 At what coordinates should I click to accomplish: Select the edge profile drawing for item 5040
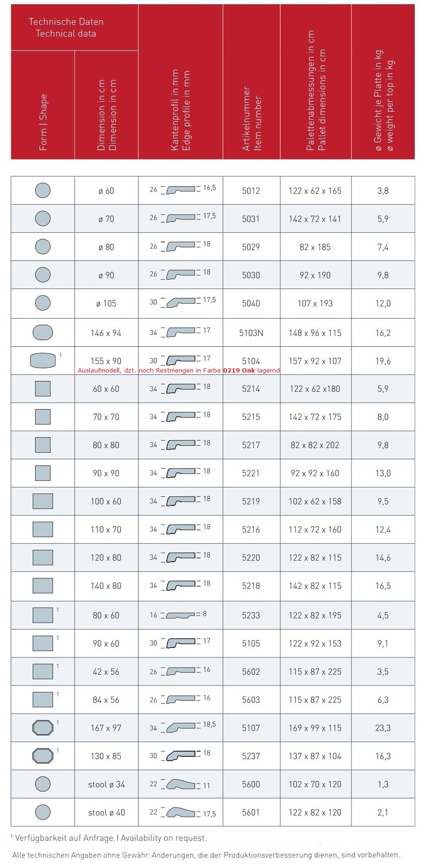[180, 303]
